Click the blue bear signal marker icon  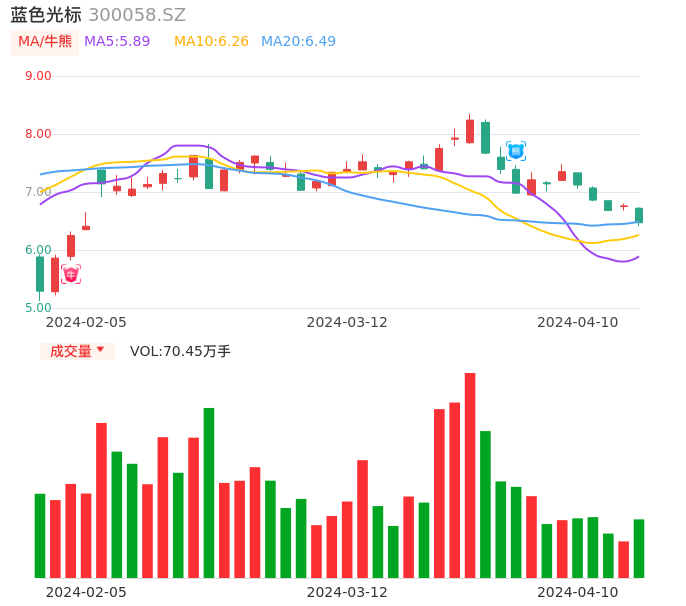coord(516,151)
